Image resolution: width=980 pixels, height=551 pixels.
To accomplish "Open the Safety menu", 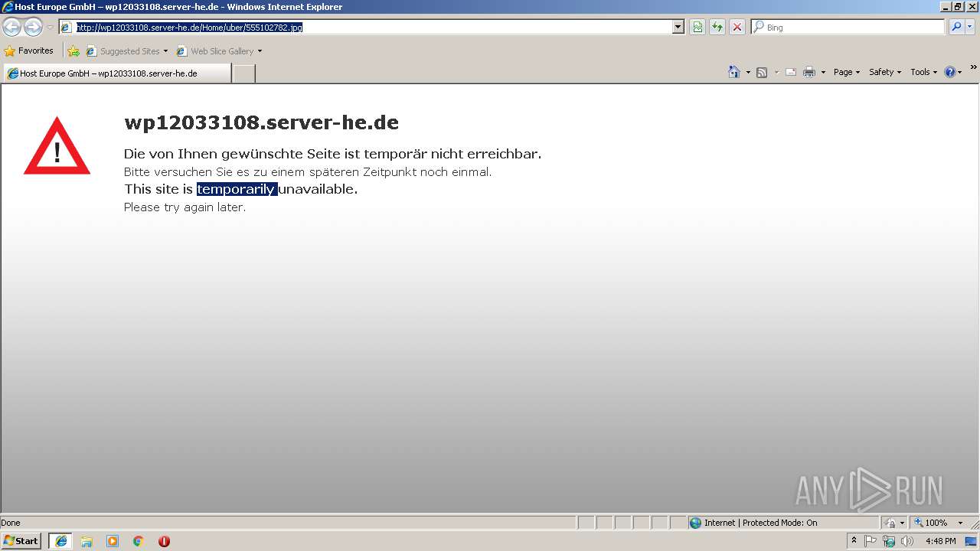I will click(x=885, y=72).
